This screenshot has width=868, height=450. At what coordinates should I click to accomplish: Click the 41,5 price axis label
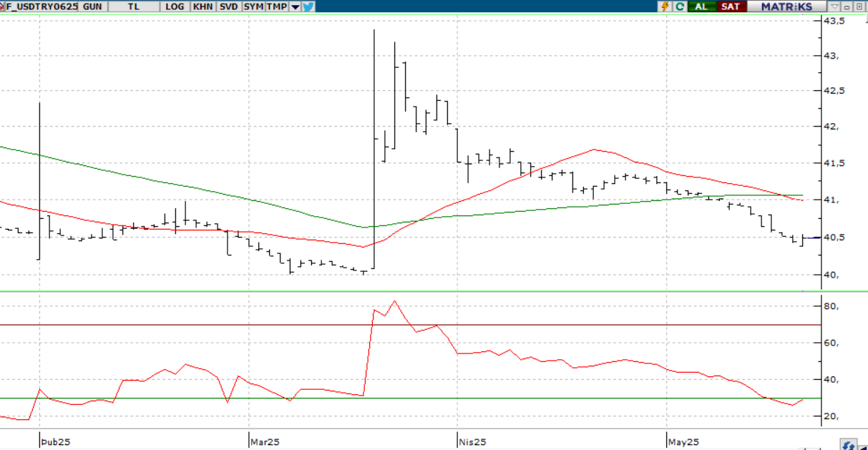click(x=834, y=163)
